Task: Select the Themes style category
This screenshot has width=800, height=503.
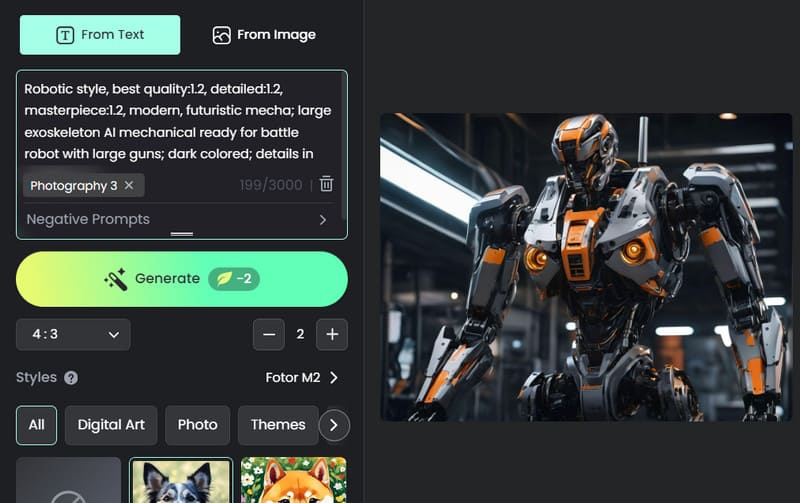Action: tap(277, 425)
